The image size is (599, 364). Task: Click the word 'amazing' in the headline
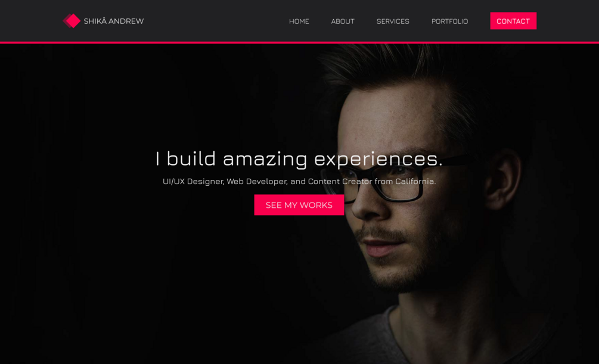(x=265, y=159)
